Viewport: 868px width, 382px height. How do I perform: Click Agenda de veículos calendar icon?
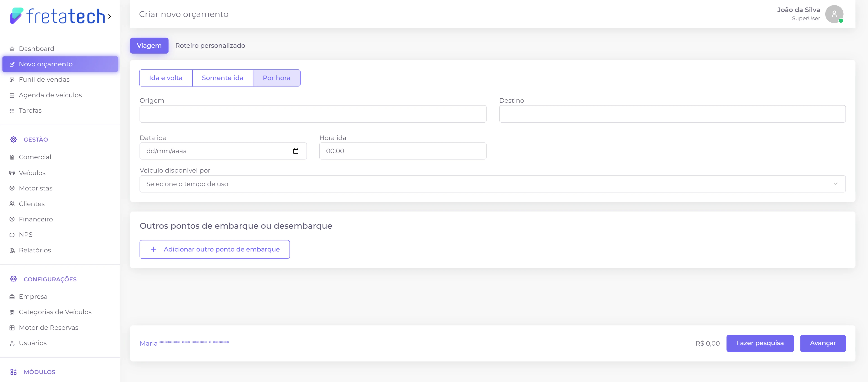[x=12, y=95]
